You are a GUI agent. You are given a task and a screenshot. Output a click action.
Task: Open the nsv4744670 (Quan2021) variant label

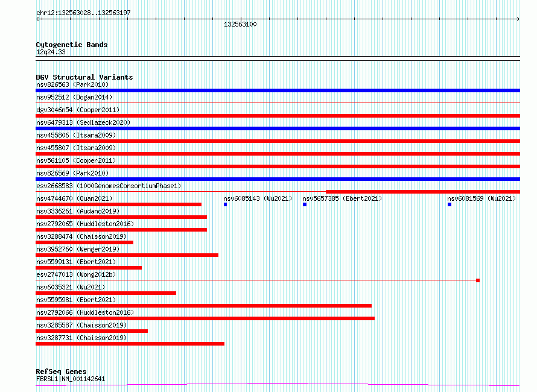click(x=74, y=198)
